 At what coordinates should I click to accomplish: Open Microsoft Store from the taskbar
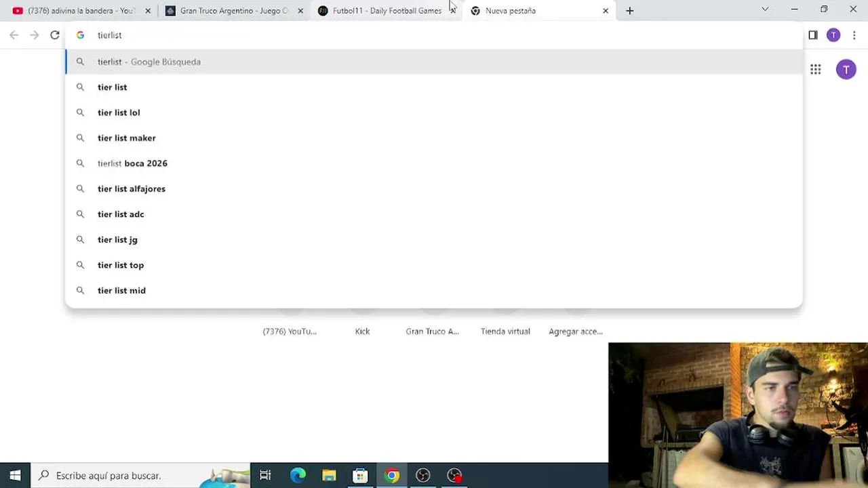point(360,476)
